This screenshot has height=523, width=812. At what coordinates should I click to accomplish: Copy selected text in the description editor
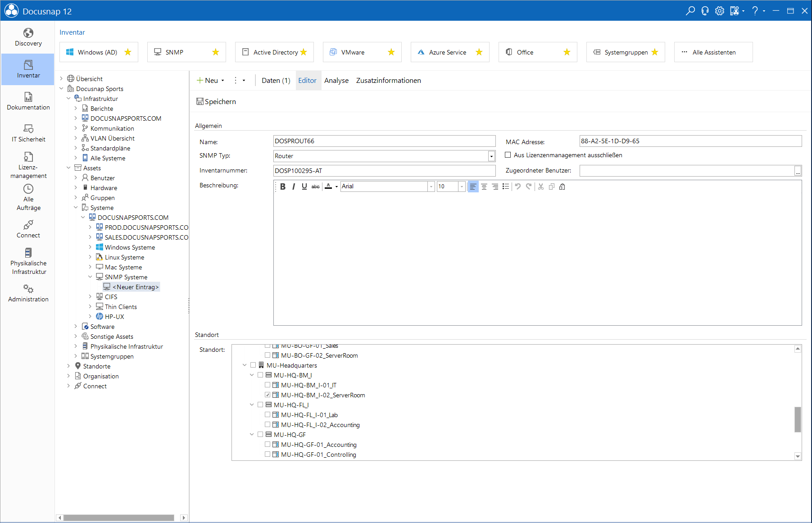pyautogui.click(x=552, y=186)
